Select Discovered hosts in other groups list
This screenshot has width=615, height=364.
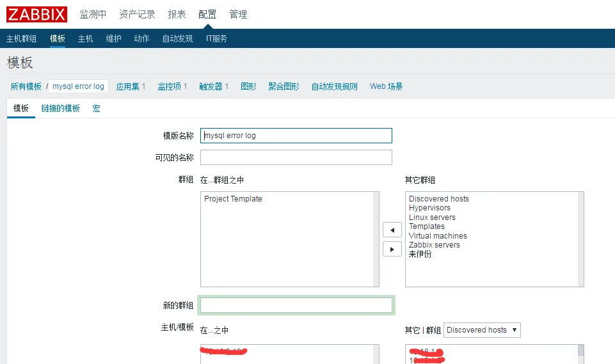coord(439,199)
